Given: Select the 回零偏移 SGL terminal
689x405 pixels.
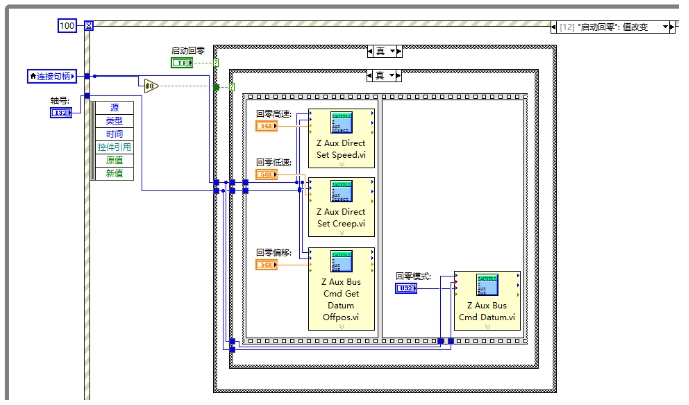Looking at the screenshot, I should coord(267,265).
